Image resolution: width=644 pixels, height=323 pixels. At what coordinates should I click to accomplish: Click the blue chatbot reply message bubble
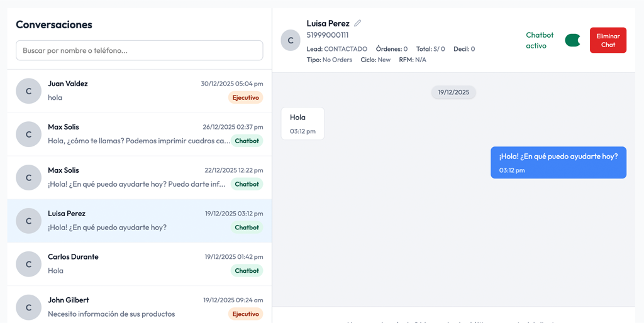tap(558, 162)
